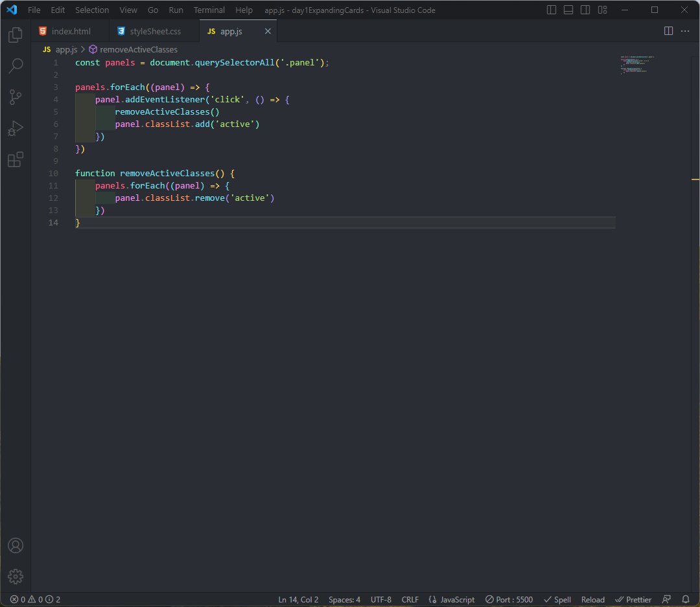Open the editor More Actions ellipsis
This screenshot has width=700, height=607.
pos(685,31)
